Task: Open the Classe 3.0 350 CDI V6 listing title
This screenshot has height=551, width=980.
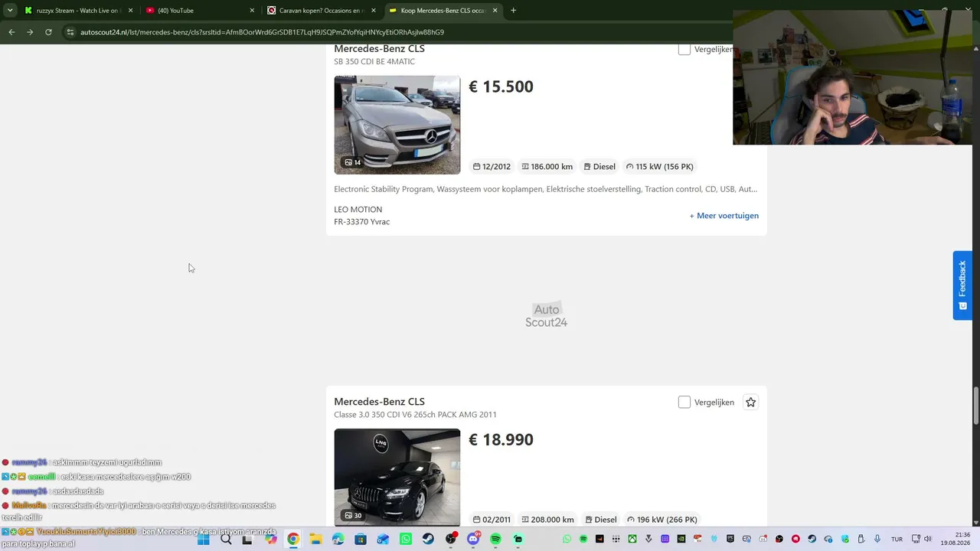Action: (415, 415)
